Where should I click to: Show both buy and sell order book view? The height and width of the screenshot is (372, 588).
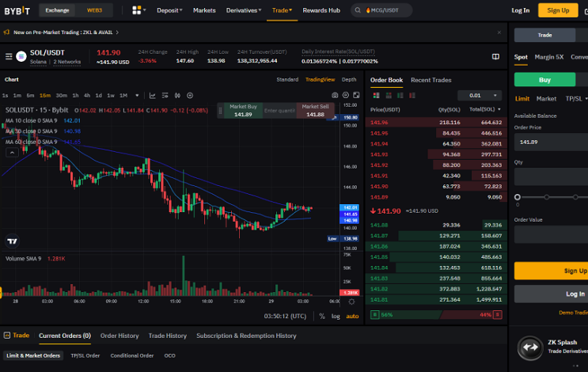pyautogui.click(x=376, y=96)
